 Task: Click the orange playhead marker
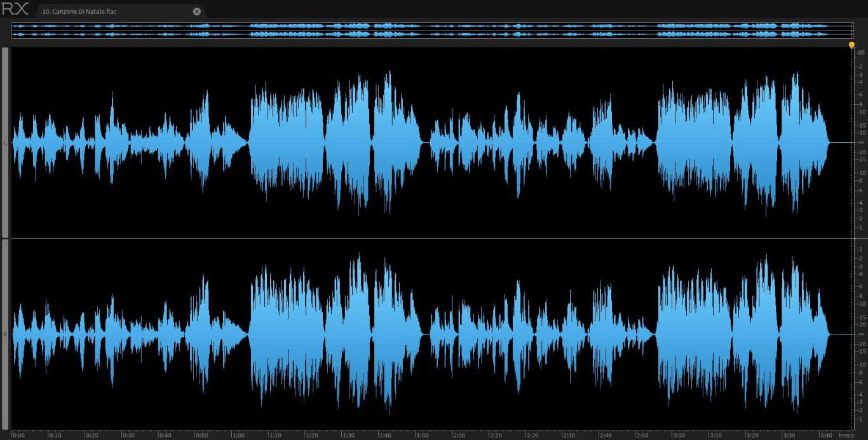point(851,45)
